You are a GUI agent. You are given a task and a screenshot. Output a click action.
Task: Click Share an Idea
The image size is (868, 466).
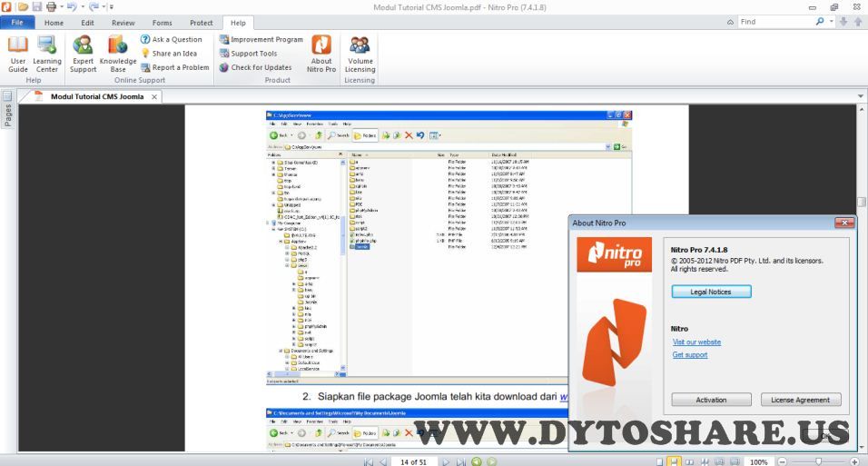(x=169, y=54)
